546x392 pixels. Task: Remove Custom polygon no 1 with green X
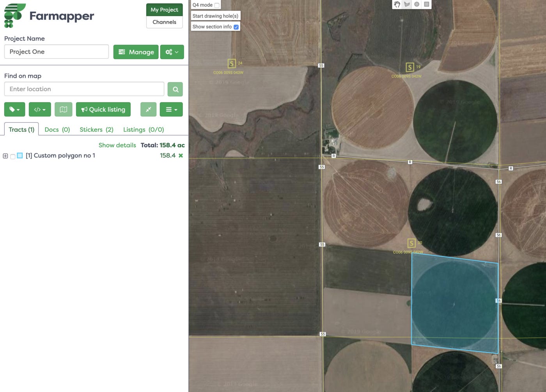coord(181,155)
